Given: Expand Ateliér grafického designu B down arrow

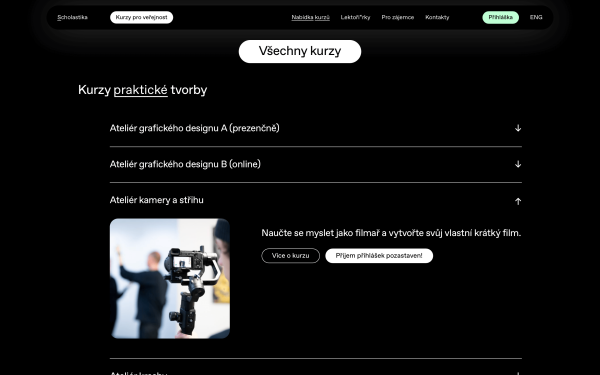Looking at the screenshot, I should (518, 164).
